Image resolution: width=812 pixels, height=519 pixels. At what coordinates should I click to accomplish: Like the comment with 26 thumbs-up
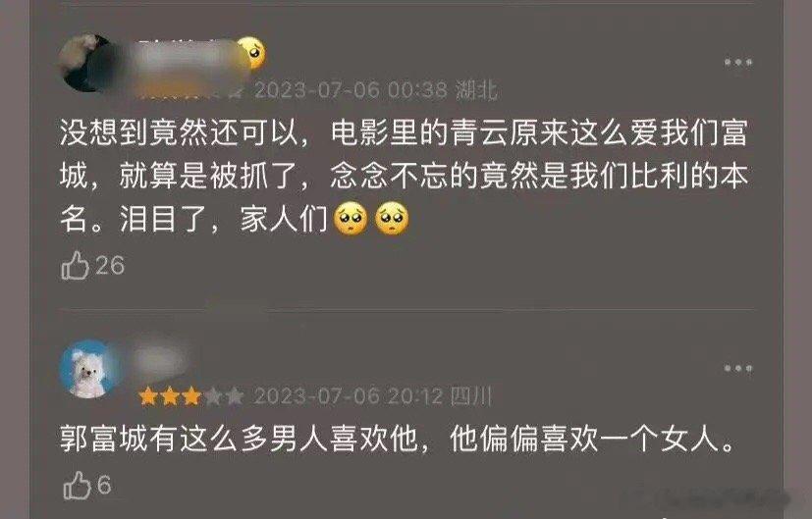(75, 266)
